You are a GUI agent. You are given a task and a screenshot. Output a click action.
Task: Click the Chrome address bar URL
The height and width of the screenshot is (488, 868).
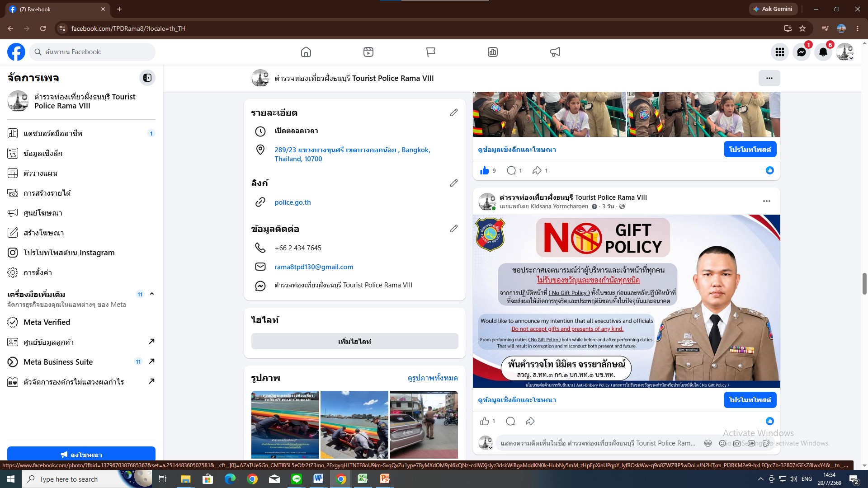pos(128,28)
